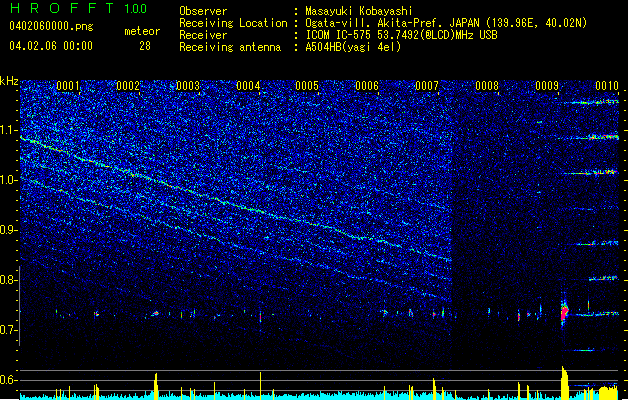Viewport: 629px width, 400px height.
Task: Click the time marker 0005
Action: click(x=307, y=86)
